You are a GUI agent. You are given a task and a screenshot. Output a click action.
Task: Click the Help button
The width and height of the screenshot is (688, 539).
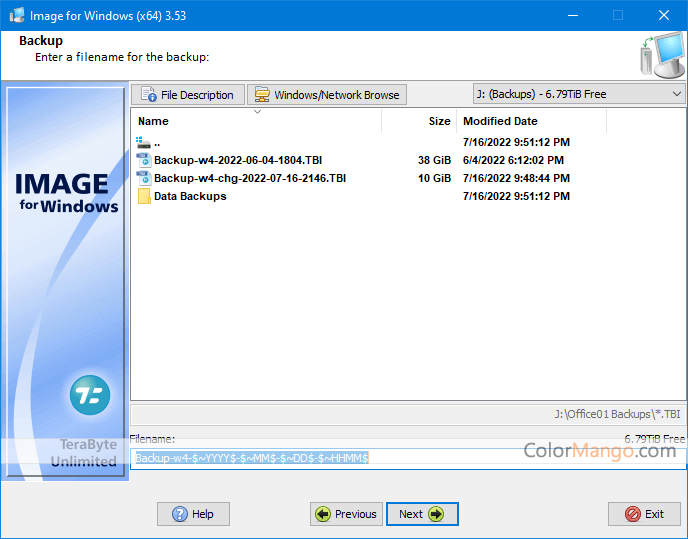(x=193, y=514)
